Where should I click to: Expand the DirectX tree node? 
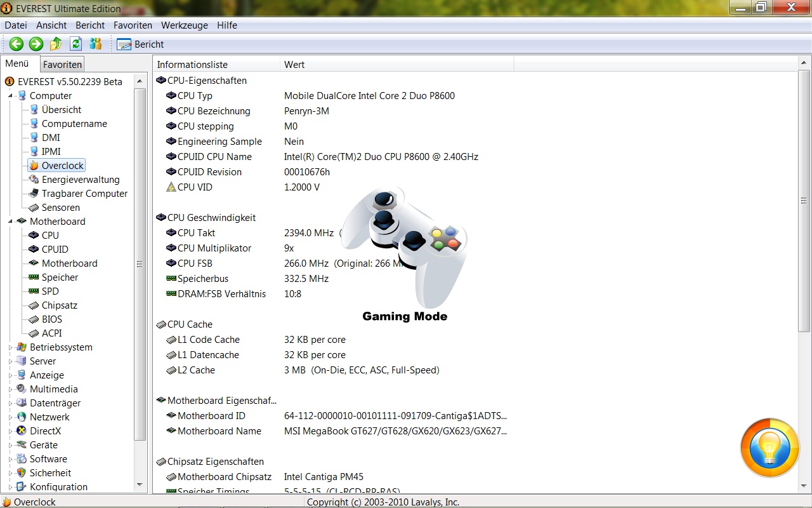(11, 431)
